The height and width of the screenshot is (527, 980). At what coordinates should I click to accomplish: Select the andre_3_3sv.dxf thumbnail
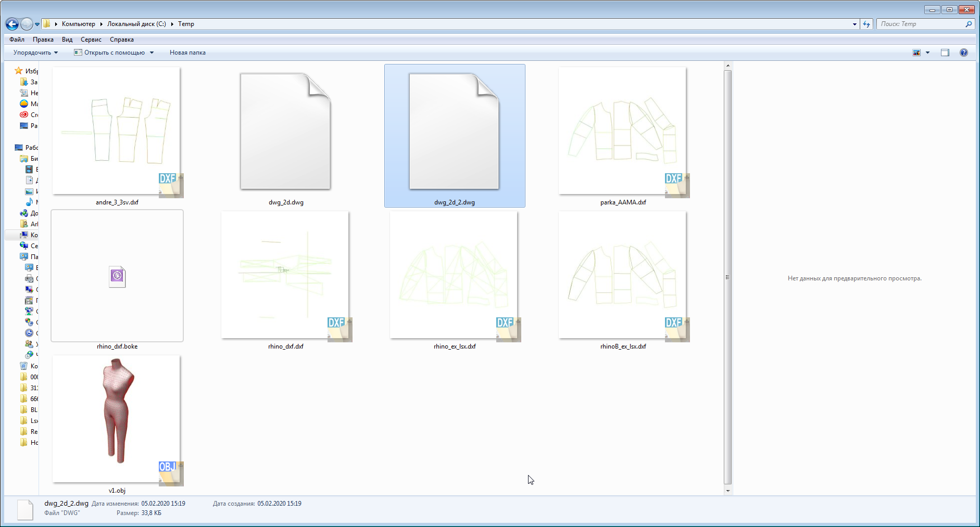(x=117, y=131)
